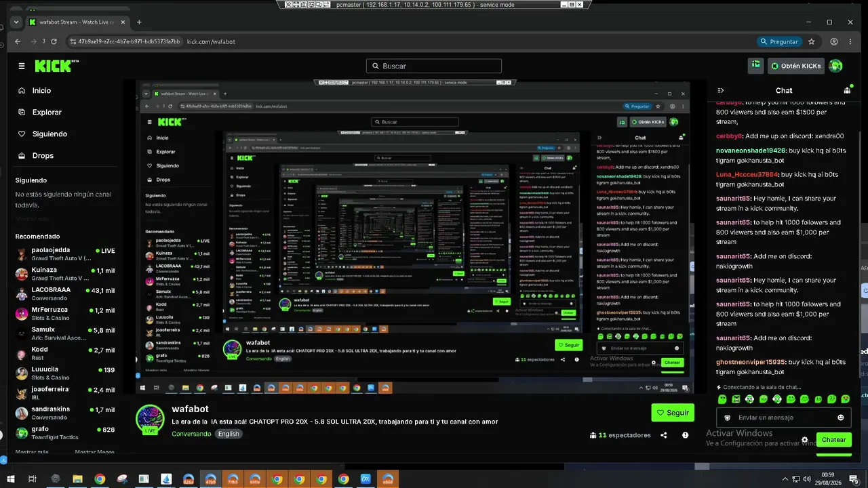This screenshot has height=488, width=868.
Task: Open the Chrome three-dot menu
Action: pyautogui.click(x=850, y=41)
